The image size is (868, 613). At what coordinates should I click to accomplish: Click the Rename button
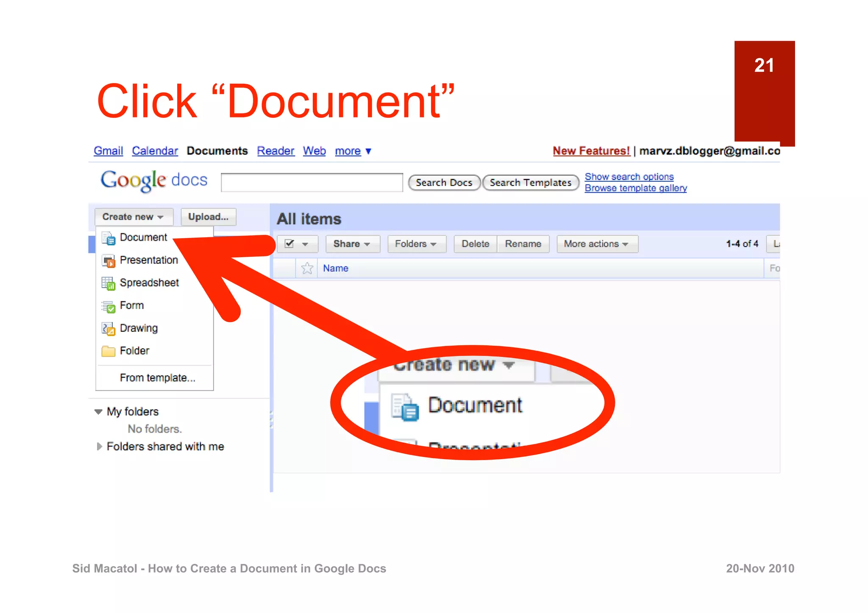click(x=523, y=244)
